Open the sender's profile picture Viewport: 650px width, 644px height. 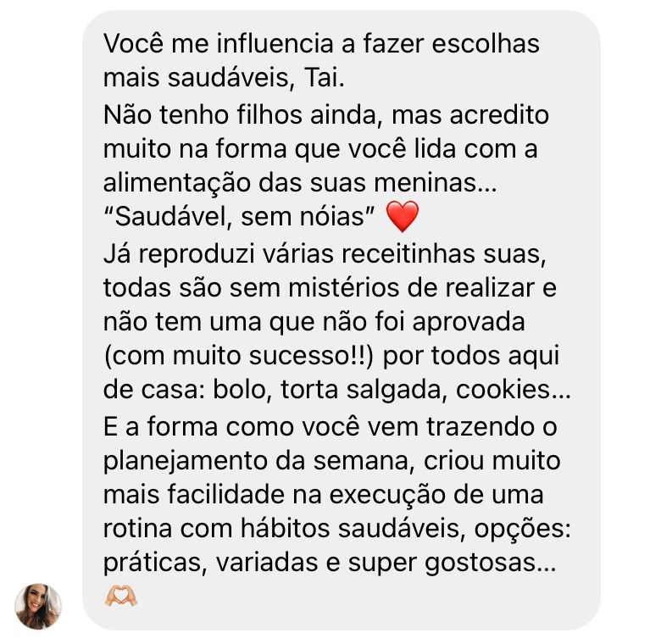tap(38, 606)
